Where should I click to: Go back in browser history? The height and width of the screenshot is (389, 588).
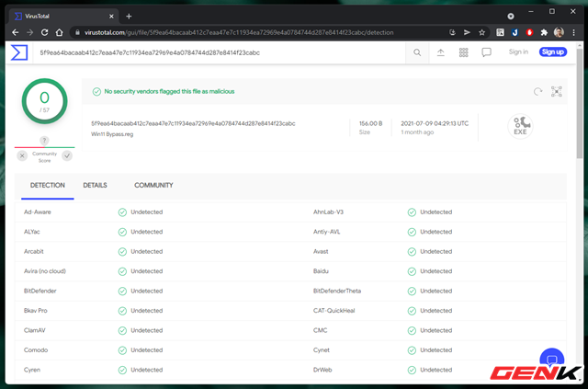tap(15, 33)
